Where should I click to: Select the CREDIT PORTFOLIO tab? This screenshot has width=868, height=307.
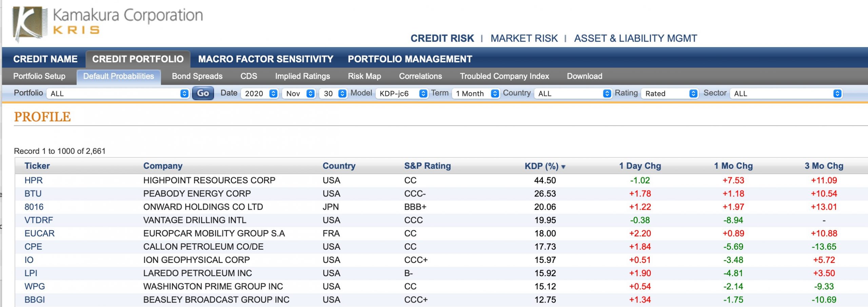(x=138, y=59)
